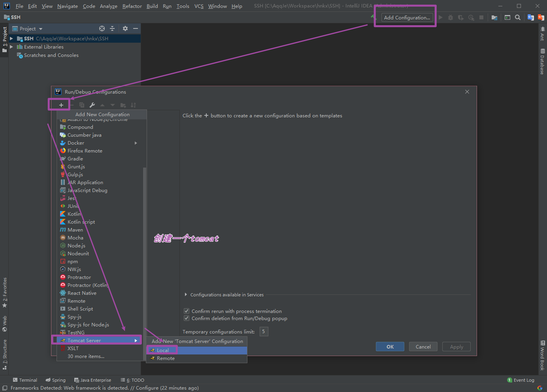Open the TODO tool window tab
Viewport: 547px width, 392px height.
[x=133, y=380]
